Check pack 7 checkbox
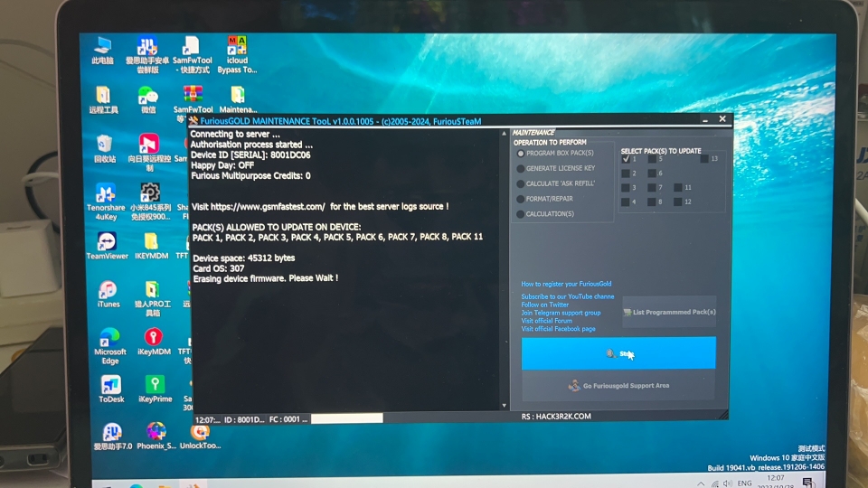868x488 pixels. (652, 188)
